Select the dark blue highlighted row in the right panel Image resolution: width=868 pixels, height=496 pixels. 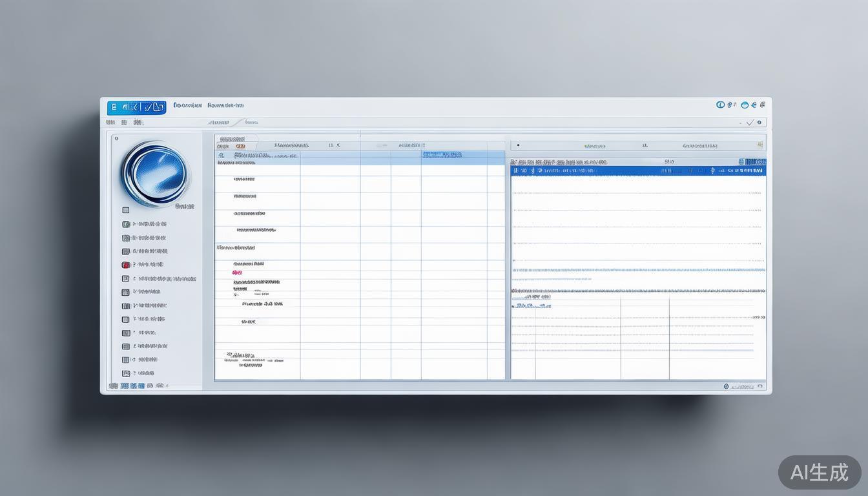(637, 171)
